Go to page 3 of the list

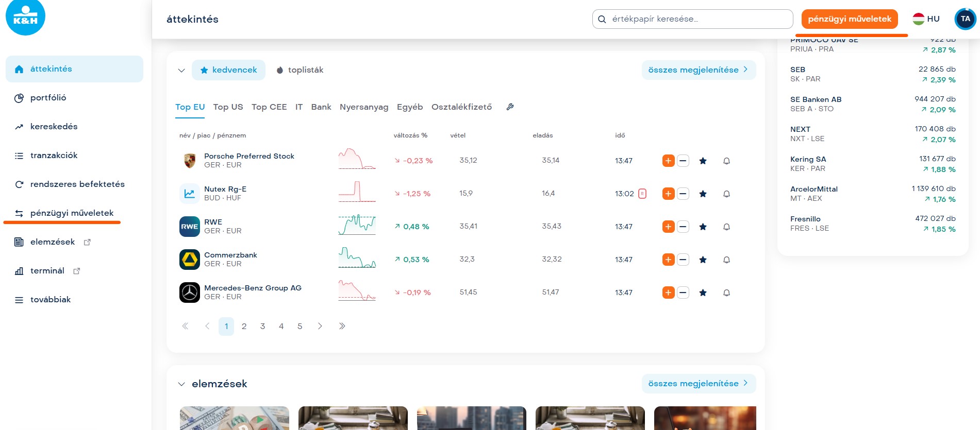pos(262,326)
